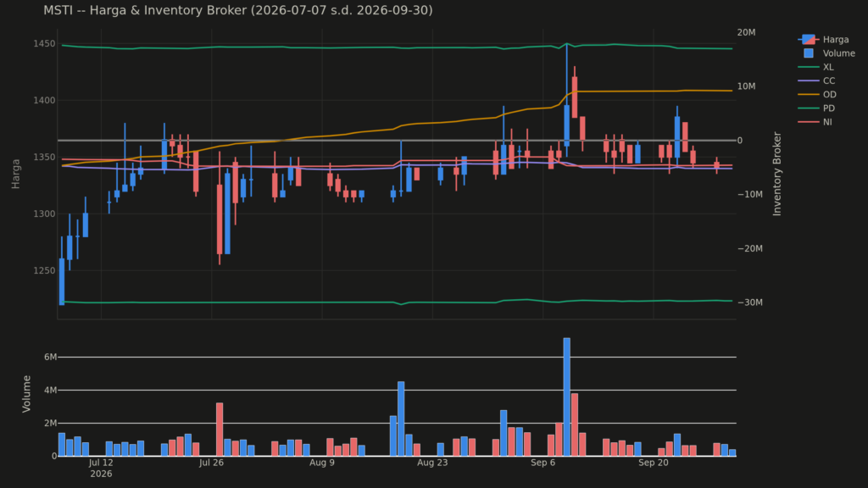Image resolution: width=868 pixels, height=488 pixels.
Task: Click the 10M inventory axis label
Action: [746, 86]
